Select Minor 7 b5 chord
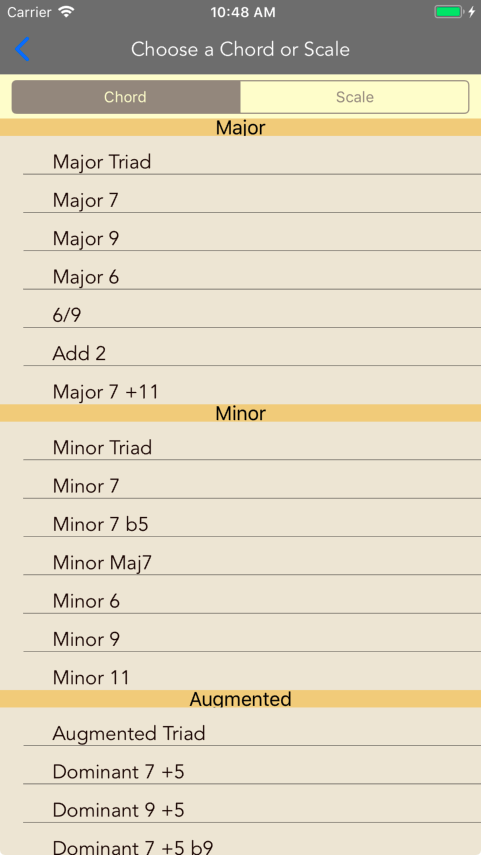This screenshot has height=855, width=481. [240, 517]
